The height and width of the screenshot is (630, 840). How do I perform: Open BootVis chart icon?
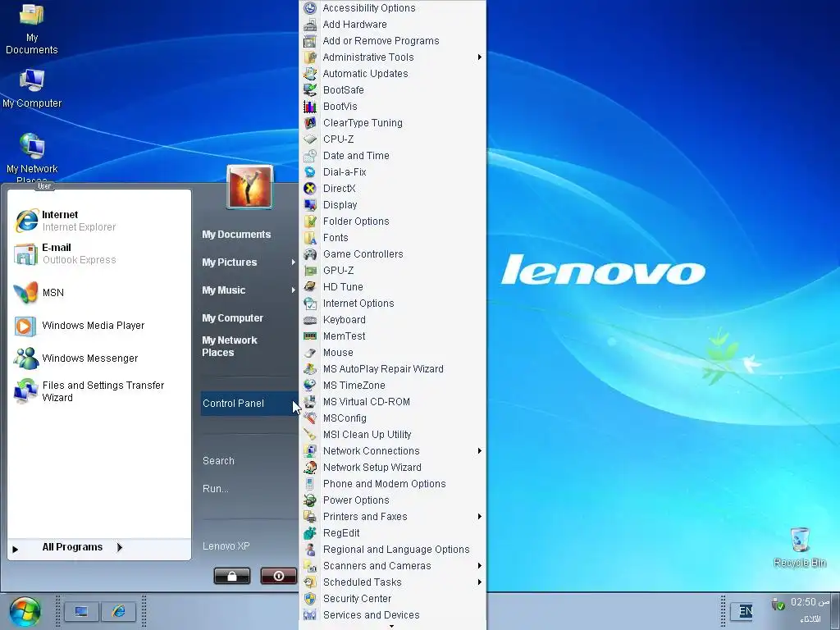tap(309, 107)
